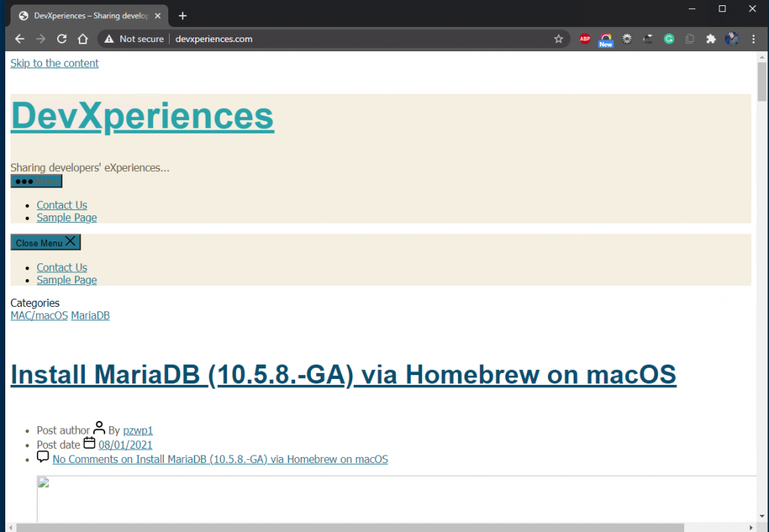Open Chrome's three-dot menu
Viewport: 769px width, 532px height.
point(754,39)
